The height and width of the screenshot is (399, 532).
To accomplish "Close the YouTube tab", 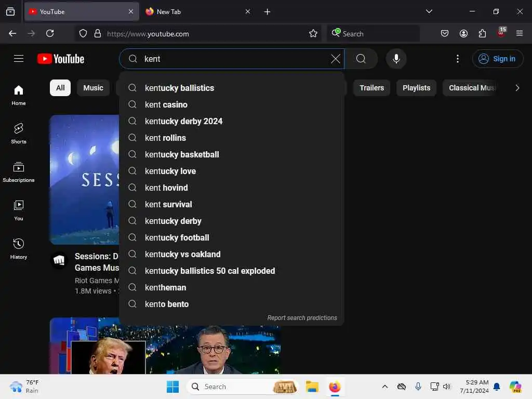I will [x=131, y=11].
